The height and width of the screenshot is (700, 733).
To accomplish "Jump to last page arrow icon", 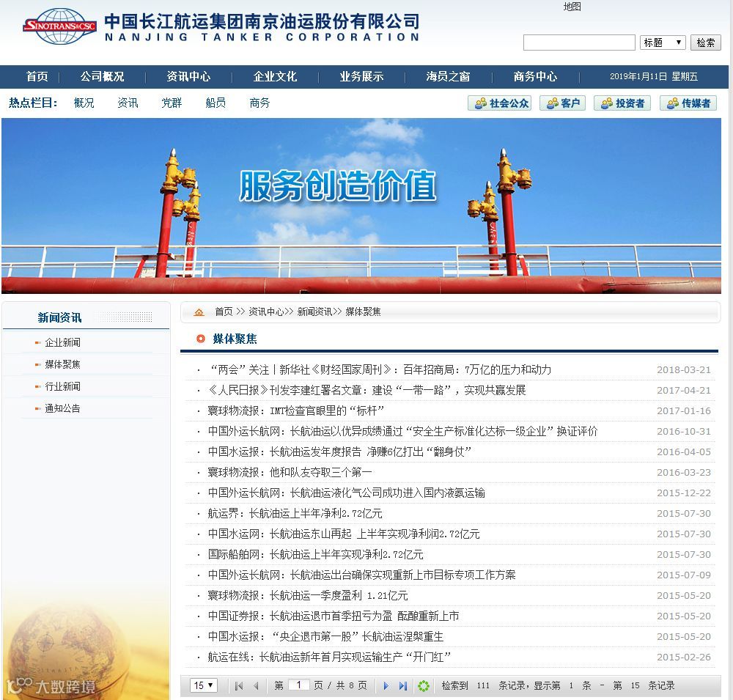I will (x=402, y=685).
